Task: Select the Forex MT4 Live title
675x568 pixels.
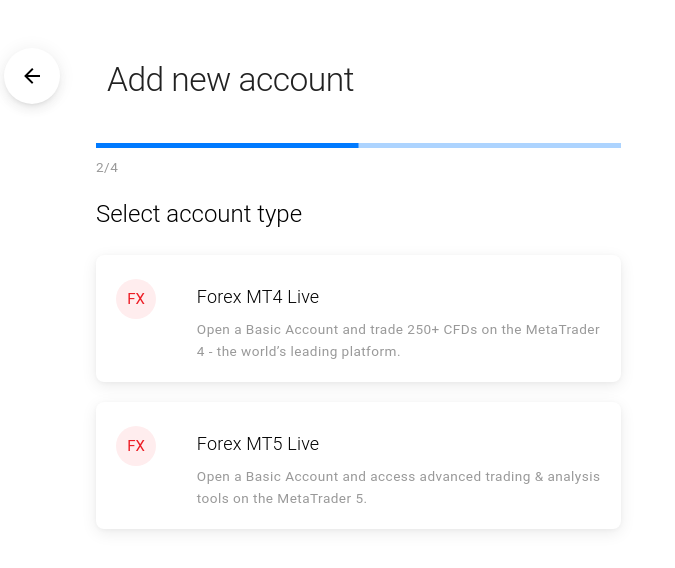Action: pos(258,297)
